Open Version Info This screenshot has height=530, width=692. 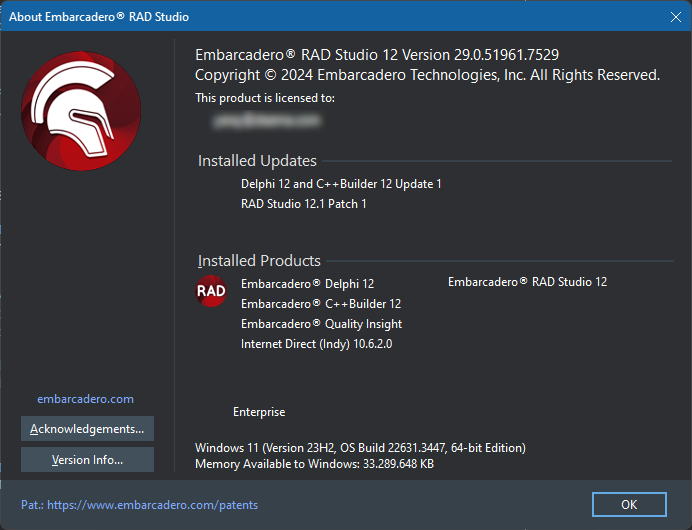click(87, 459)
